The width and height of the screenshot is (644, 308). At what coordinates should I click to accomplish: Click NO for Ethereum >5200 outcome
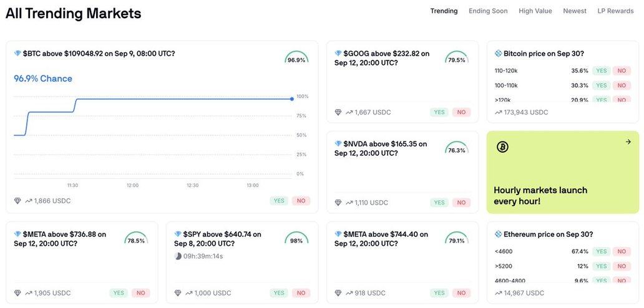(622, 266)
